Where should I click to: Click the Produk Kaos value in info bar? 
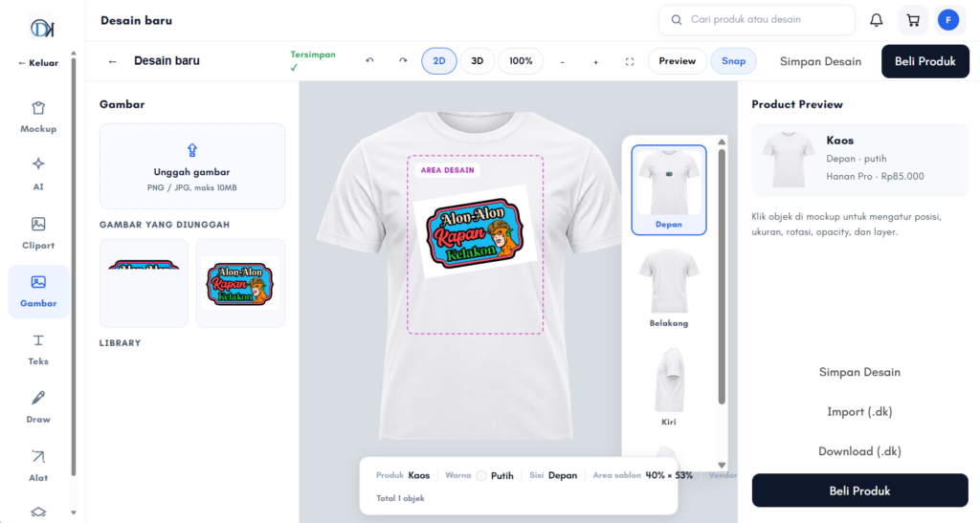[419, 475]
